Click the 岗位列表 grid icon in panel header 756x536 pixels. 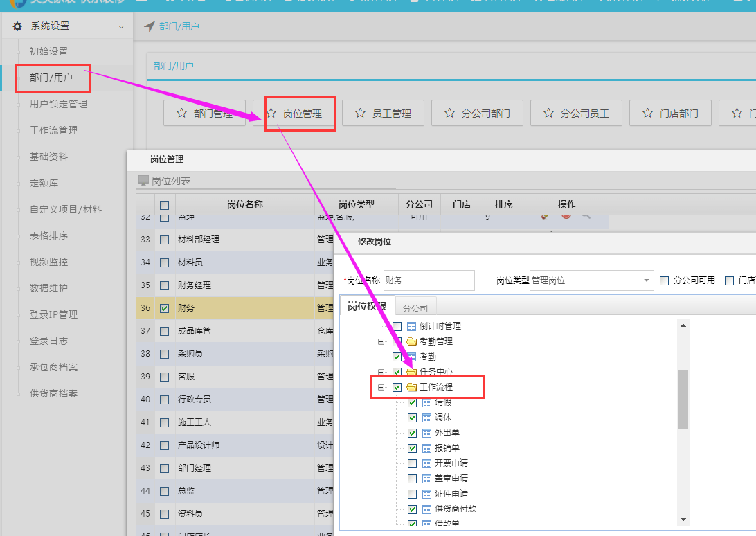(143, 179)
